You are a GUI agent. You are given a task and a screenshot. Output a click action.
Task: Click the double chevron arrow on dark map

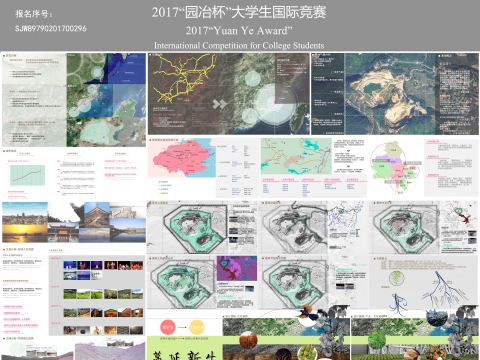219,104
